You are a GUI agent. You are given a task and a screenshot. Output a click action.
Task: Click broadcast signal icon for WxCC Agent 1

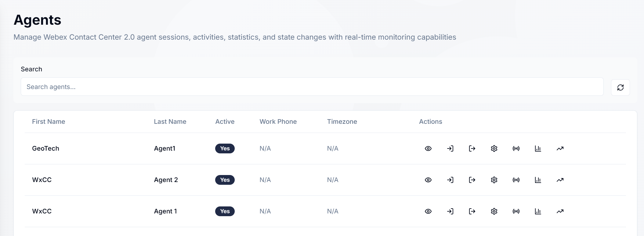(516, 211)
